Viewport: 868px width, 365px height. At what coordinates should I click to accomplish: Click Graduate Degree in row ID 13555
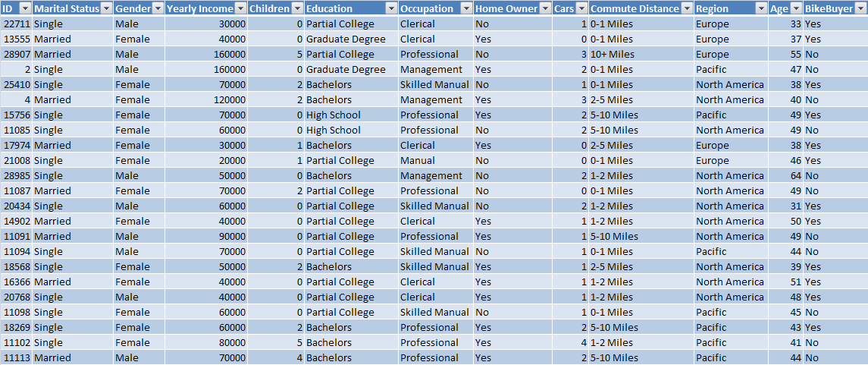coord(352,39)
